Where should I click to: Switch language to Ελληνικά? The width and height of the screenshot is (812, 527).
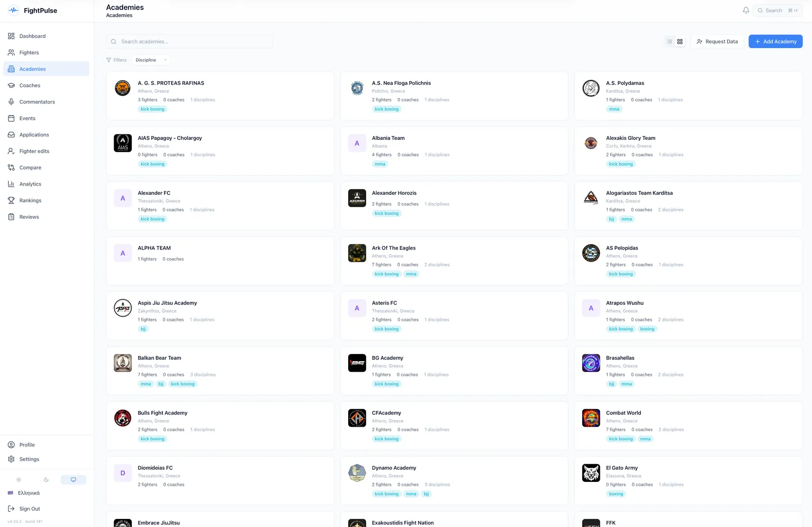pyautogui.click(x=29, y=493)
